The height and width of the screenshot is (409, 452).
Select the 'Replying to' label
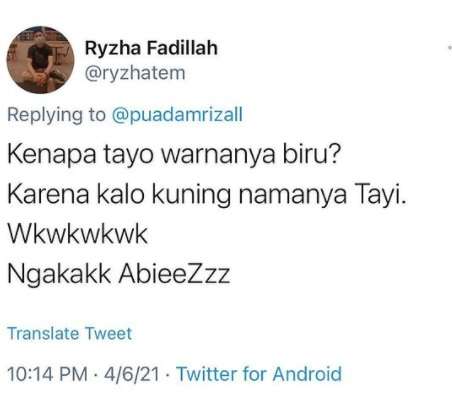(56, 115)
